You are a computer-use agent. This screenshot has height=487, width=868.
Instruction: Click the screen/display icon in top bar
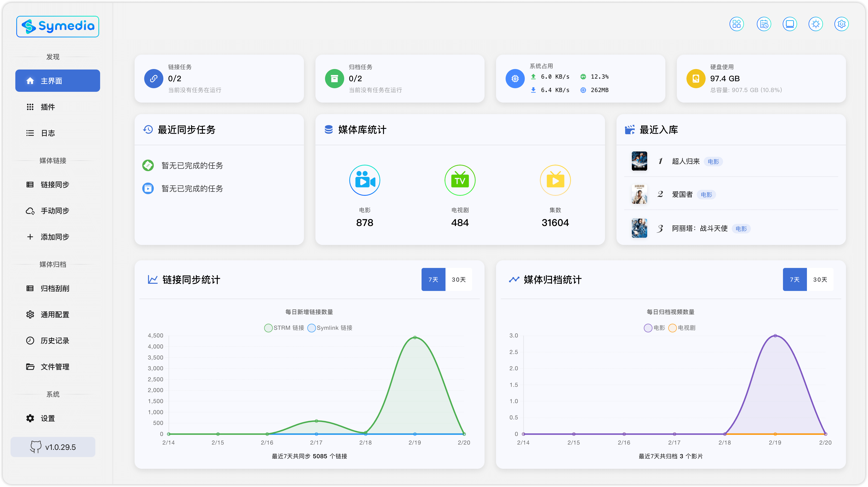click(x=789, y=24)
